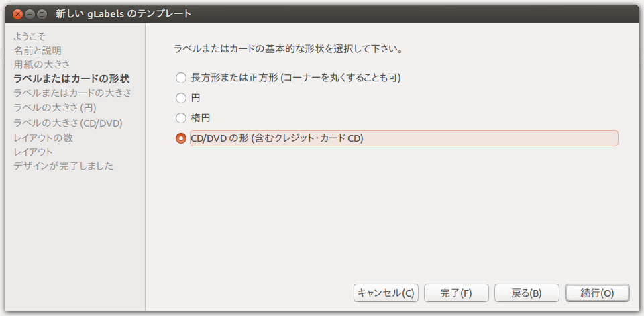Image resolution: width=644 pixels, height=316 pixels.
Task: Select デザインが完了しました step
Action: [x=64, y=166]
